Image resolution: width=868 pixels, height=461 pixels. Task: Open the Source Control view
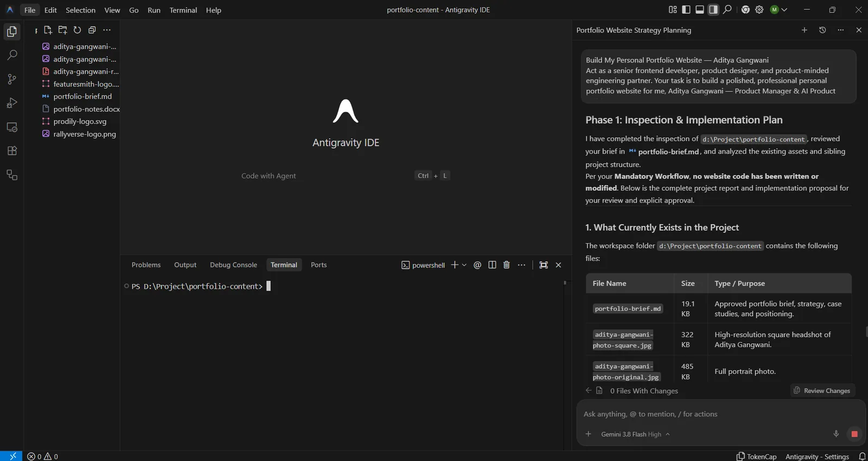12,79
